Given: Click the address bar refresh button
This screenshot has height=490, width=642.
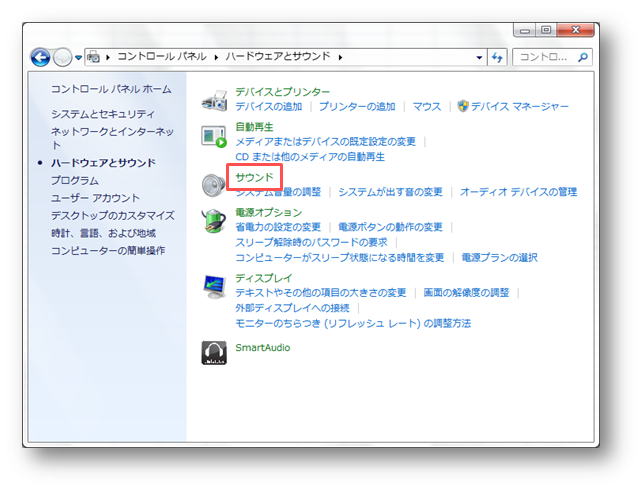Looking at the screenshot, I should (x=497, y=57).
